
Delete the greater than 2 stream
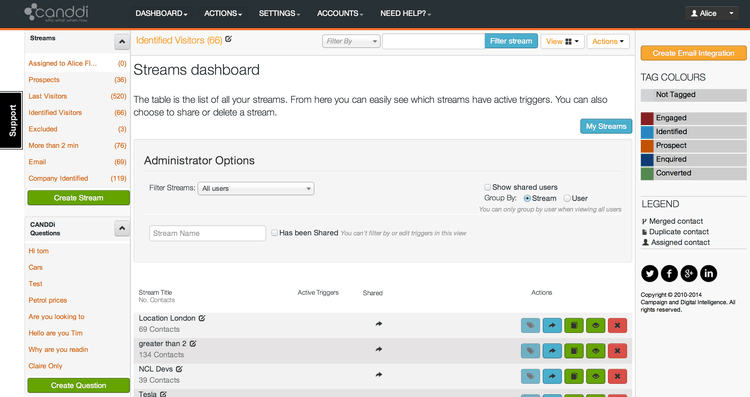617,351
